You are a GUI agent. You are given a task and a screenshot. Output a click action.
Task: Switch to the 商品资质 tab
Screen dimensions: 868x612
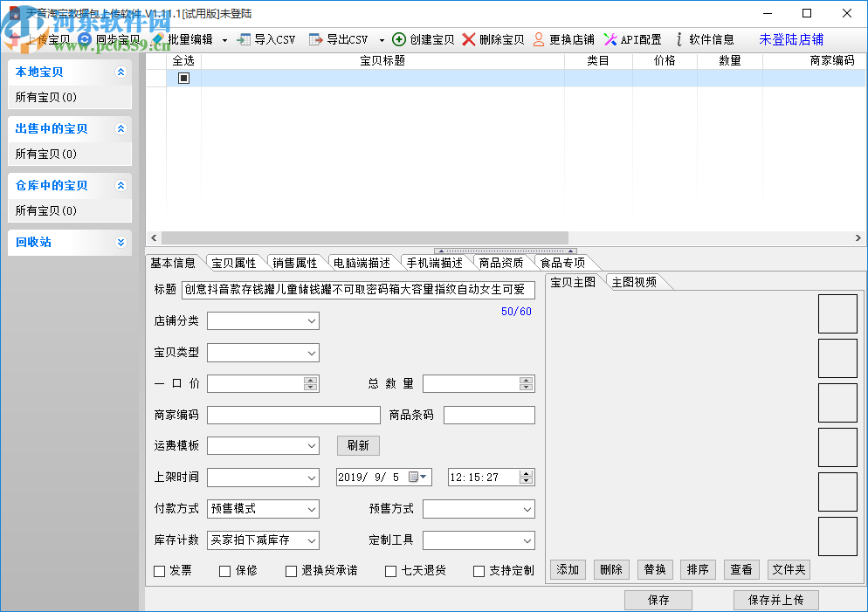click(501, 263)
